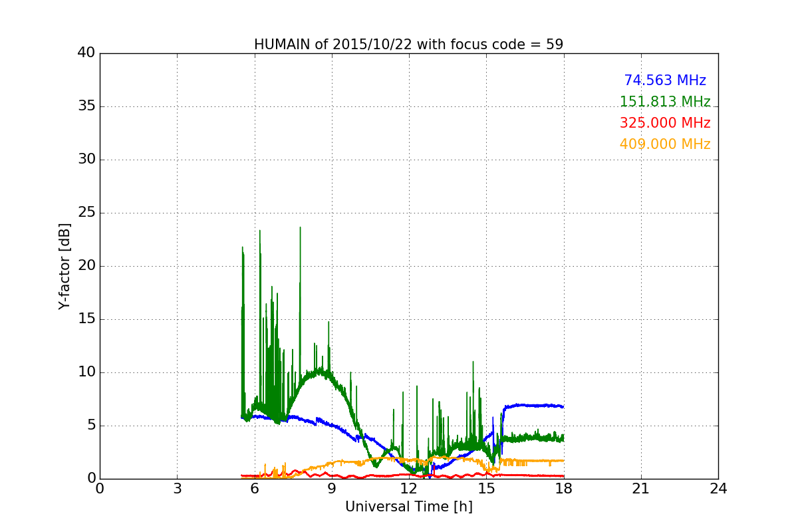The image size is (798, 532).
Task: Click x-axis tick label 15
Action: [486, 489]
